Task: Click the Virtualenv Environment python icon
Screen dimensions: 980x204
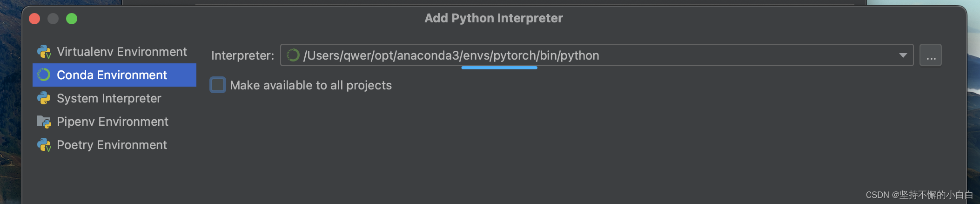Action: point(44,52)
